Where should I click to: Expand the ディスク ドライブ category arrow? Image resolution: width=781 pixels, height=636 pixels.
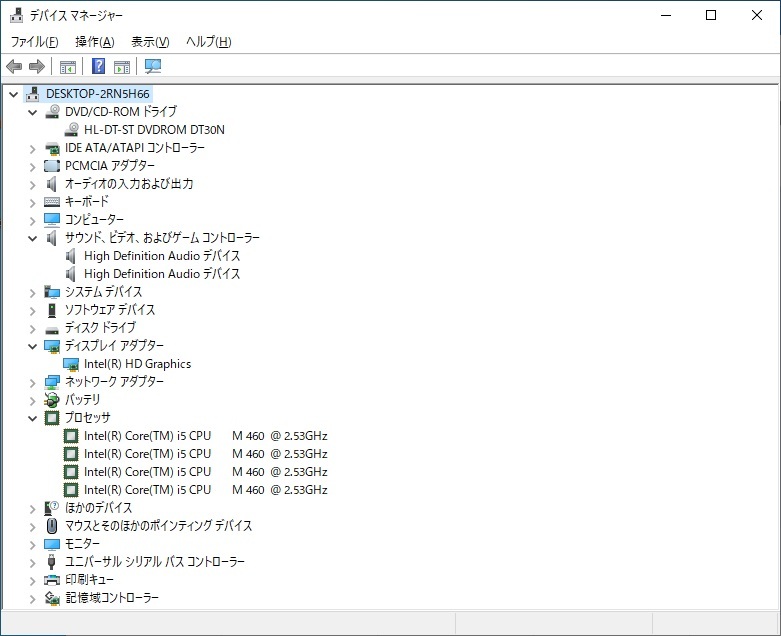click(33, 328)
